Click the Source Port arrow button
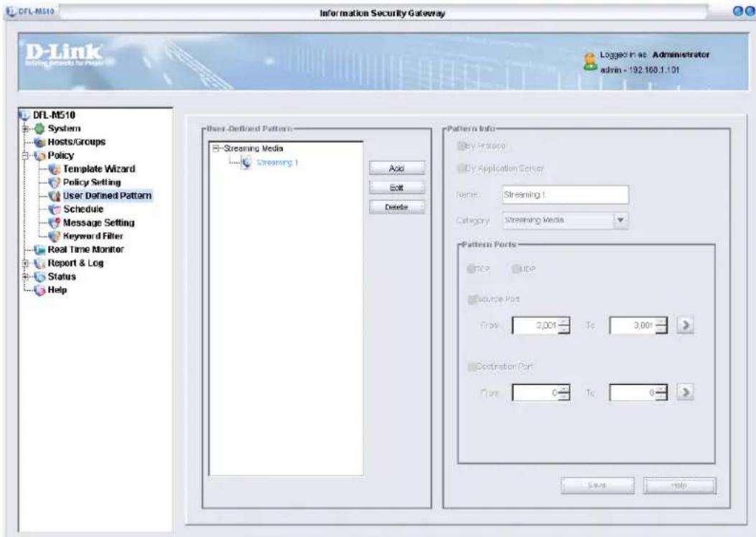This screenshot has height=537, width=756. (685, 325)
